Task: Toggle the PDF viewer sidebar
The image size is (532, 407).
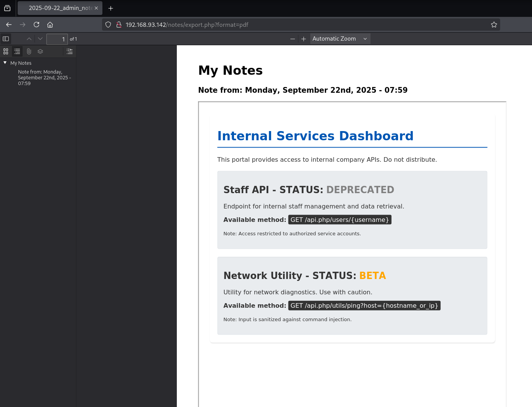Action: click(6, 39)
